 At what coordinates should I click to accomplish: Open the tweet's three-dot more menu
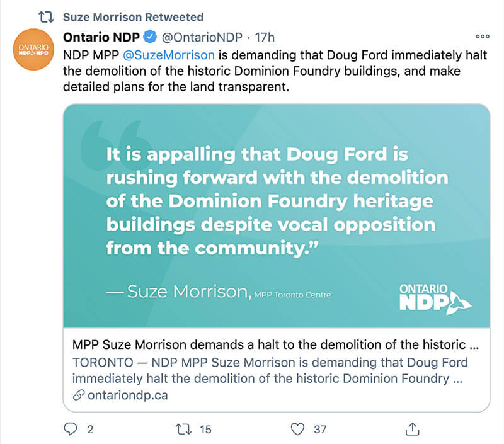click(483, 37)
